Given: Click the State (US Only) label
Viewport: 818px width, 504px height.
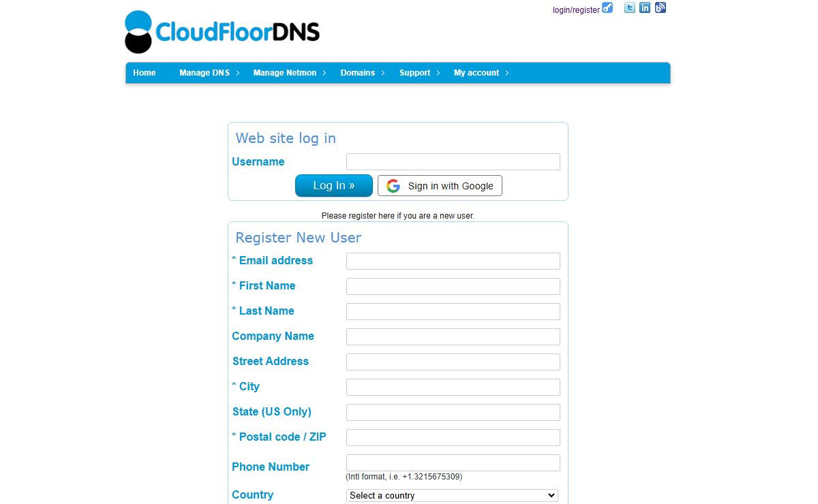Looking at the screenshot, I should (x=272, y=411).
